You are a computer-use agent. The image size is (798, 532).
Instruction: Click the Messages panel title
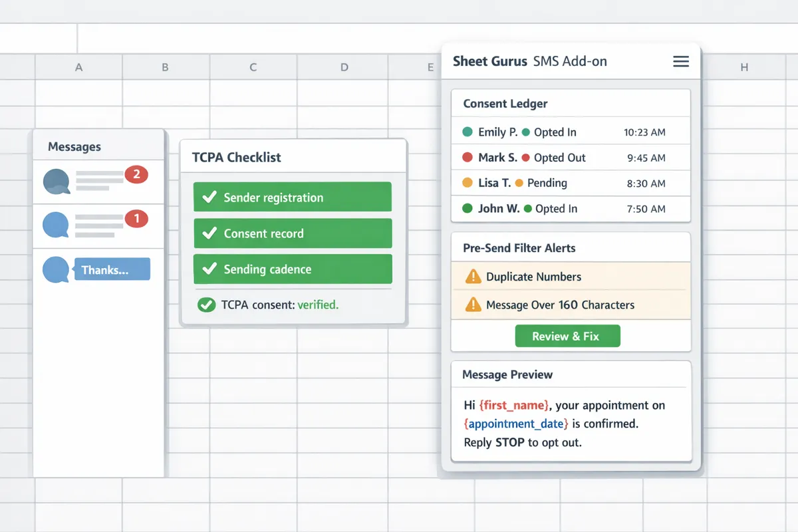coord(74,147)
